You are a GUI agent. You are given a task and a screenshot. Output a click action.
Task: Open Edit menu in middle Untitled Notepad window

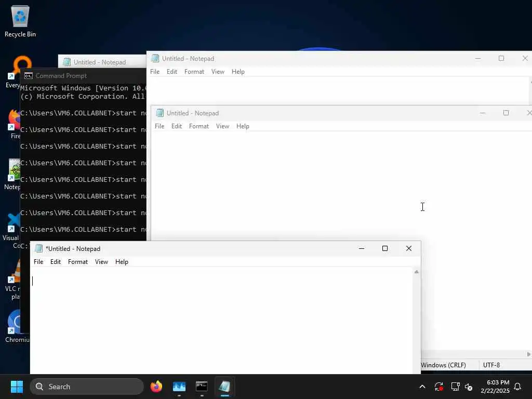pos(177,126)
